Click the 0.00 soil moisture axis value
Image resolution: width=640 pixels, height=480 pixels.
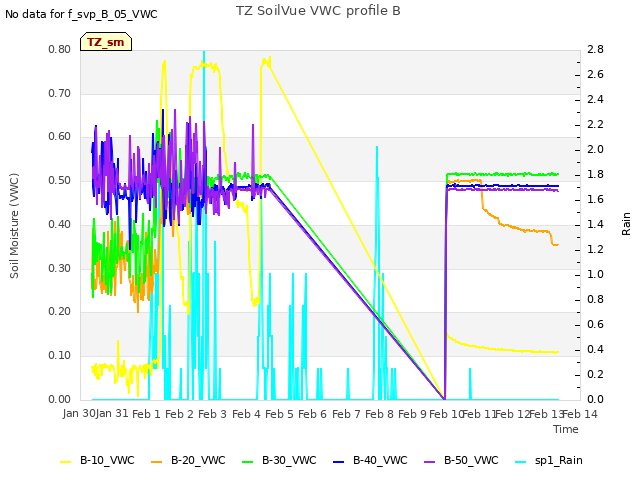[60, 399]
